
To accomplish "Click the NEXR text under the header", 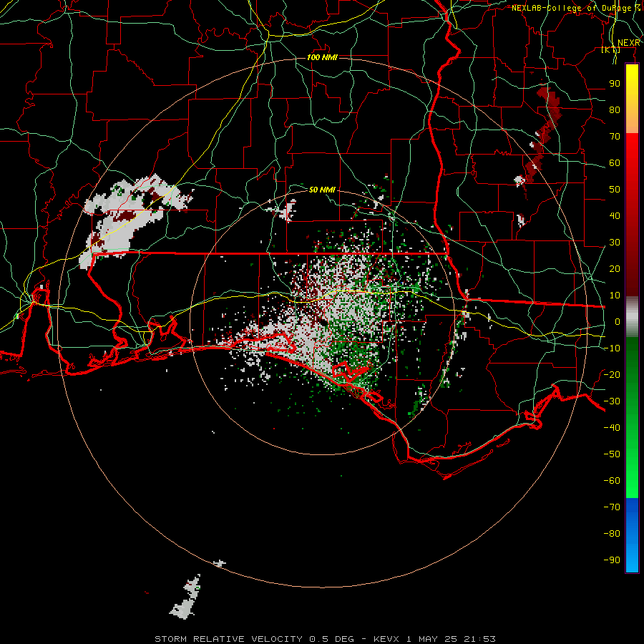I will point(628,43).
